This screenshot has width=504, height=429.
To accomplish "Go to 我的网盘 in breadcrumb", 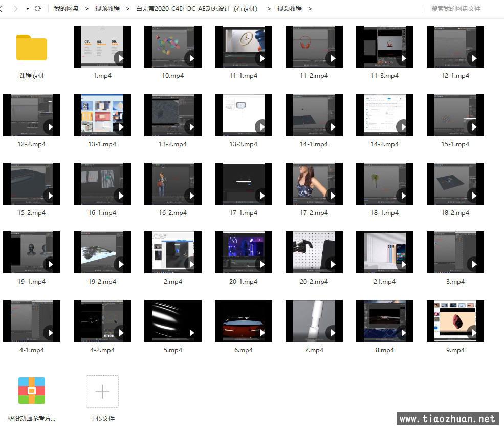I will coord(67,9).
